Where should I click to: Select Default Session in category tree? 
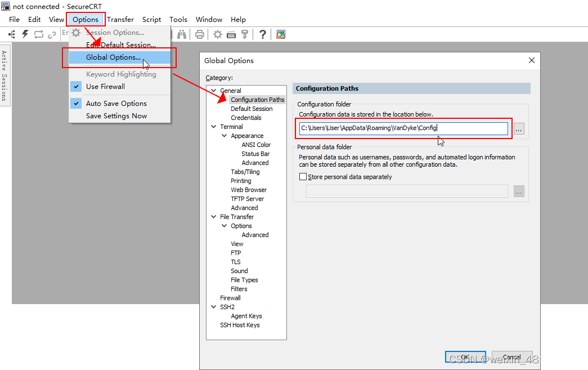tap(252, 109)
